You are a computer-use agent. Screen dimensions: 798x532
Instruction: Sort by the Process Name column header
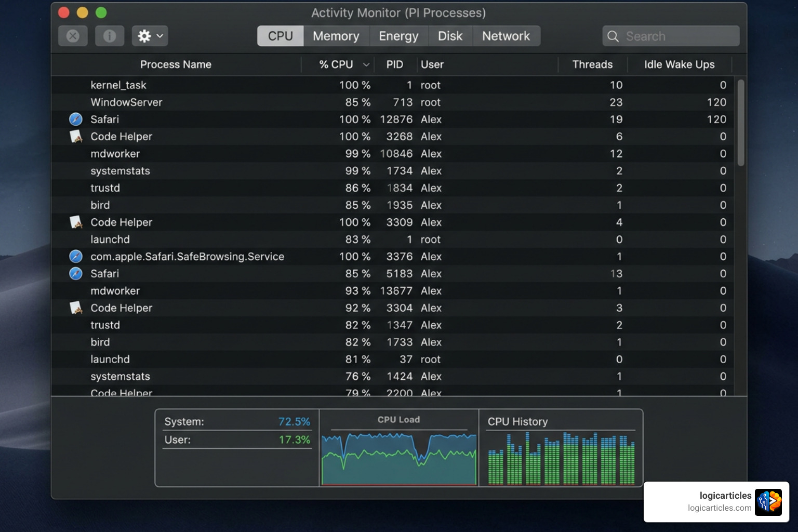point(176,64)
